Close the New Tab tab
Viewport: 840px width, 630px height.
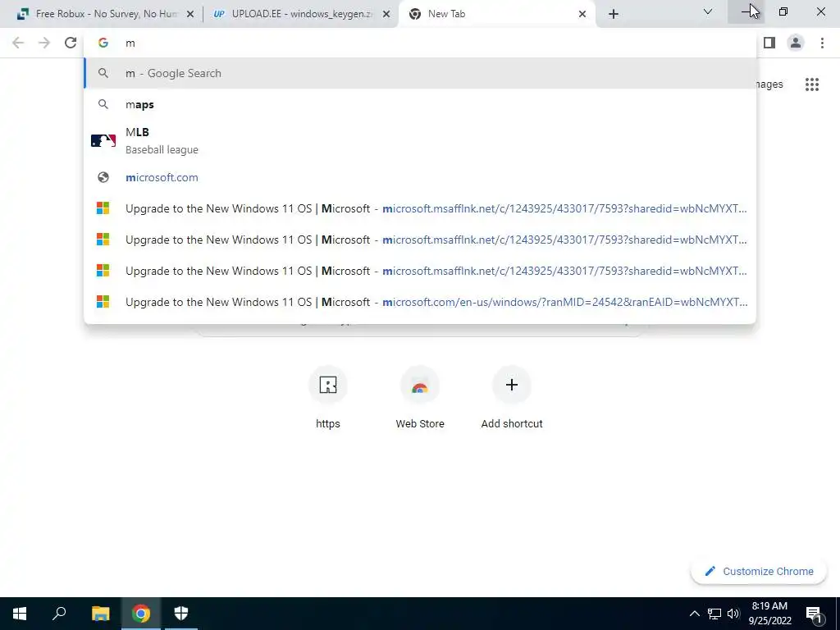pyautogui.click(x=582, y=14)
